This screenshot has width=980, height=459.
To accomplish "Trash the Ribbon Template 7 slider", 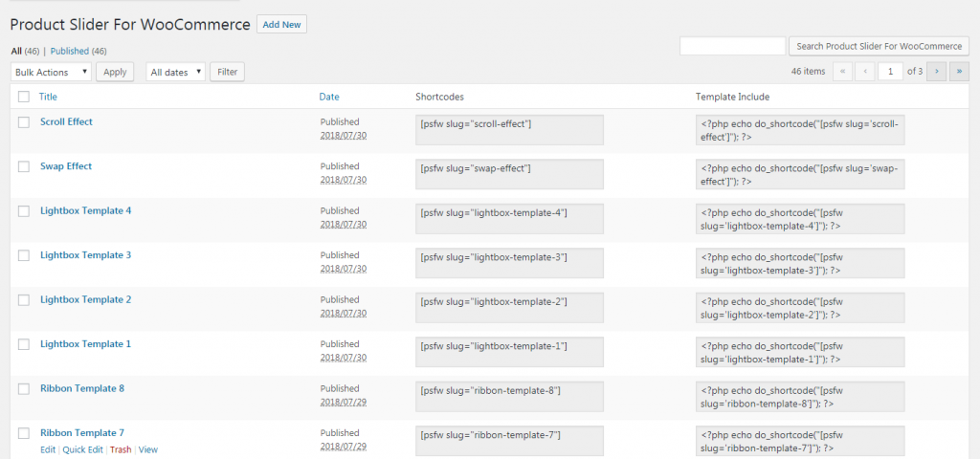I will [x=121, y=449].
